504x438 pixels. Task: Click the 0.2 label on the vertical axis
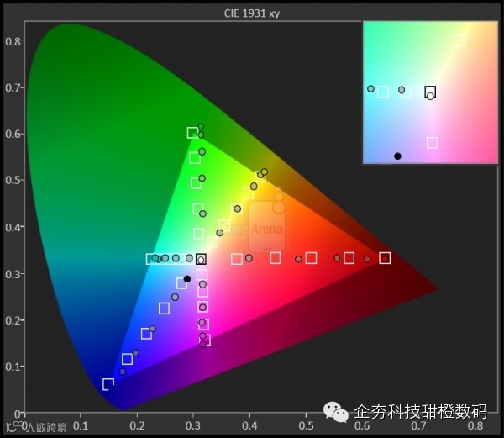(13, 320)
